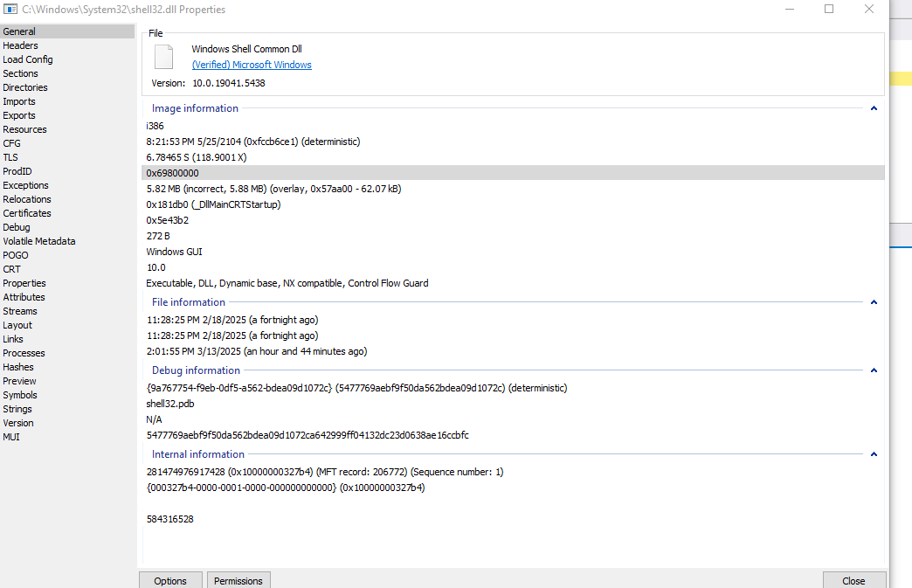
Task: Show the Exports page
Action: (x=67, y=115)
